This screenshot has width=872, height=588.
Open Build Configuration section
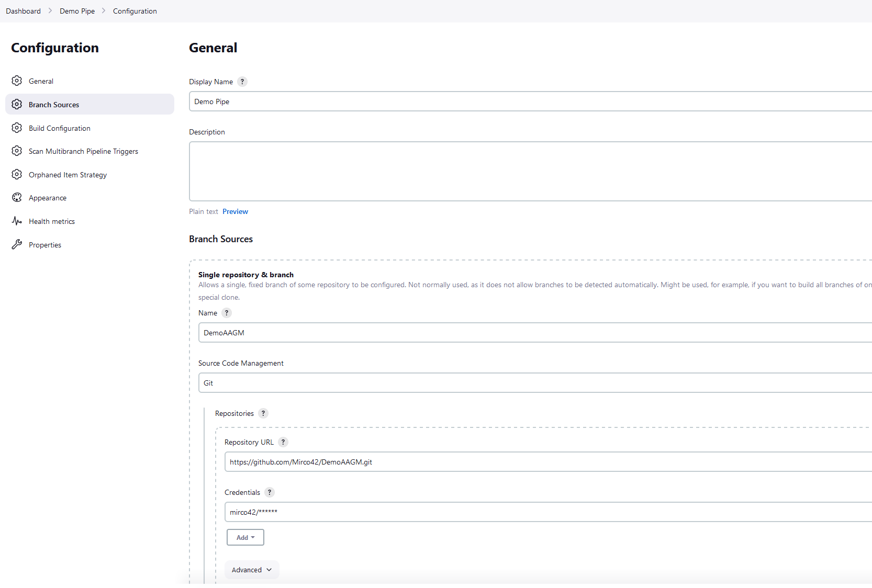point(90,128)
